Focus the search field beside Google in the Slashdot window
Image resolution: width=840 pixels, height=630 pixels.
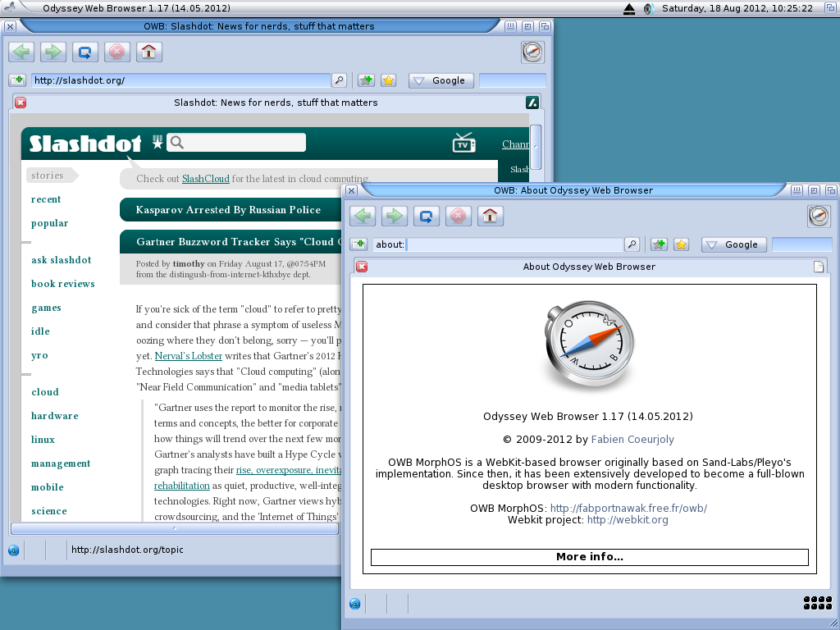click(512, 80)
